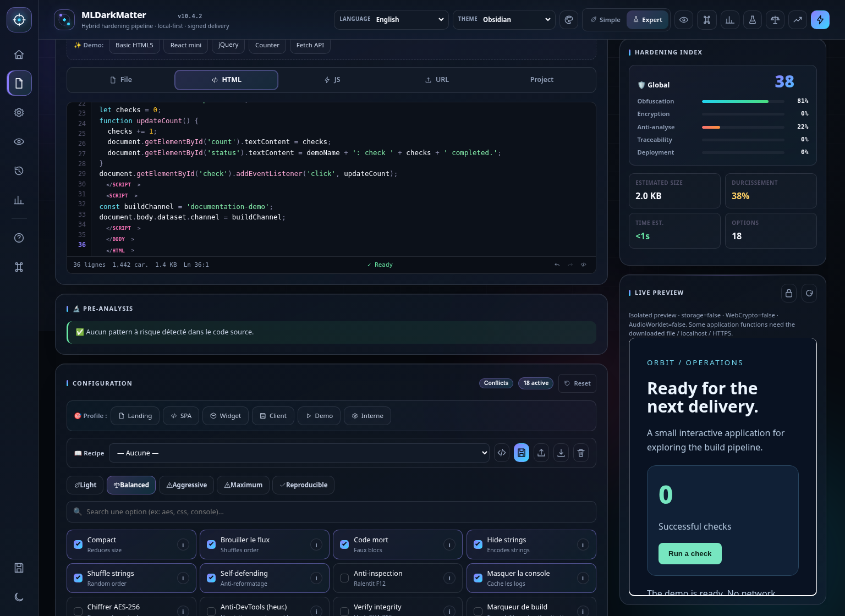Click the Reset configuration button

click(x=577, y=383)
